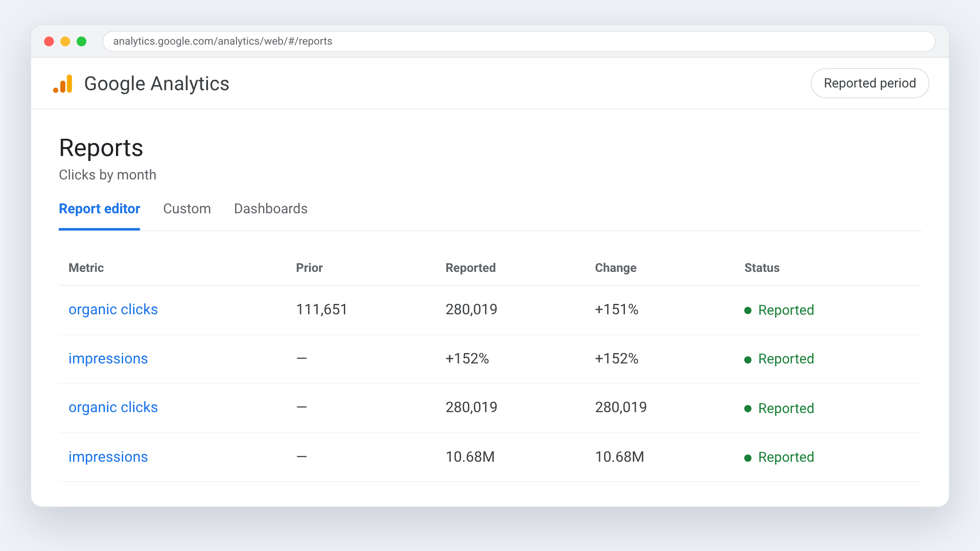Click the Reported column header
980x551 pixels.
pyautogui.click(x=471, y=268)
